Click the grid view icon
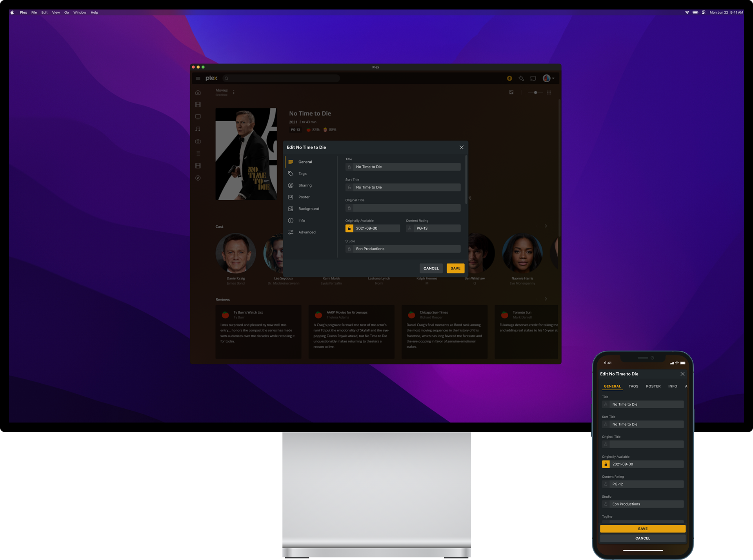This screenshot has width=753, height=560. [549, 92]
